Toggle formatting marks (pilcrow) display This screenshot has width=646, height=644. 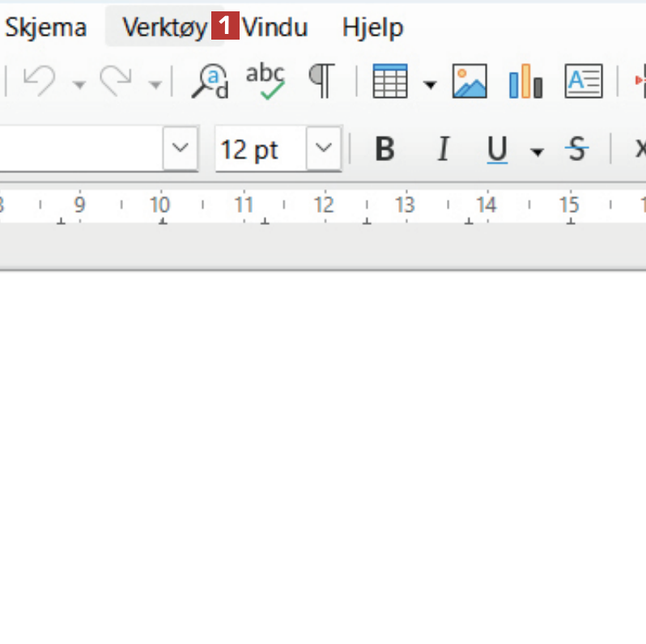pos(322,81)
